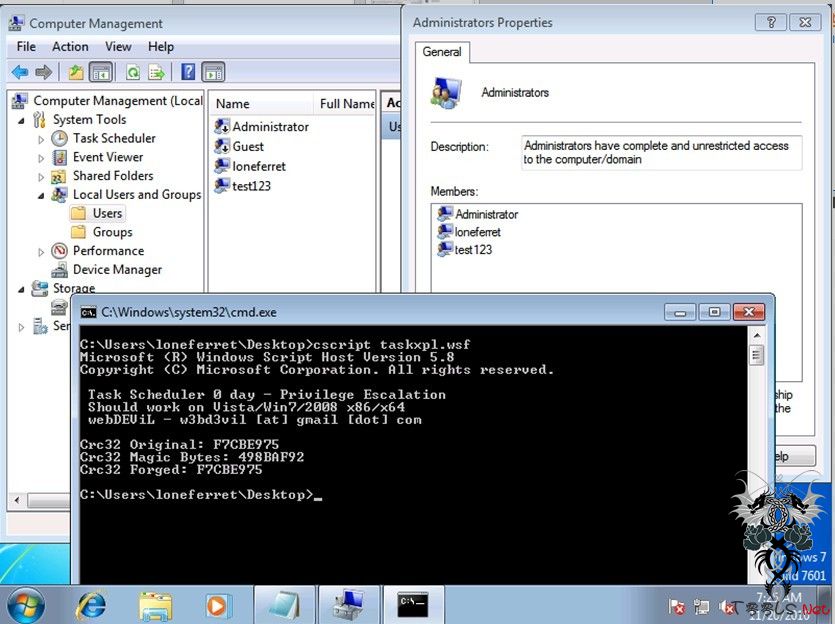Viewport: 835px width, 624px height.
Task: Toggle Show/Hide Console Tree toolbar icon
Action: pyautogui.click(x=101, y=72)
